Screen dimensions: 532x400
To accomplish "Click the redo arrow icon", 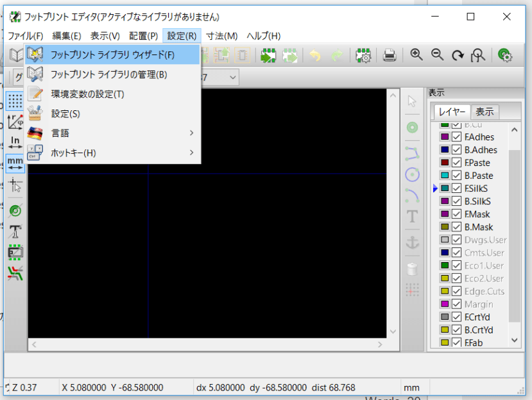I will coord(337,55).
